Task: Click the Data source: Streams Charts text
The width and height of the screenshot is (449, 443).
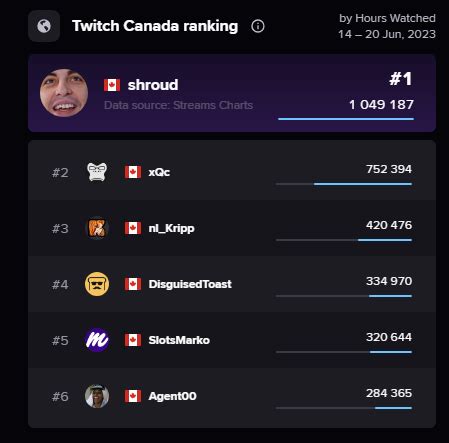Action: click(x=178, y=105)
